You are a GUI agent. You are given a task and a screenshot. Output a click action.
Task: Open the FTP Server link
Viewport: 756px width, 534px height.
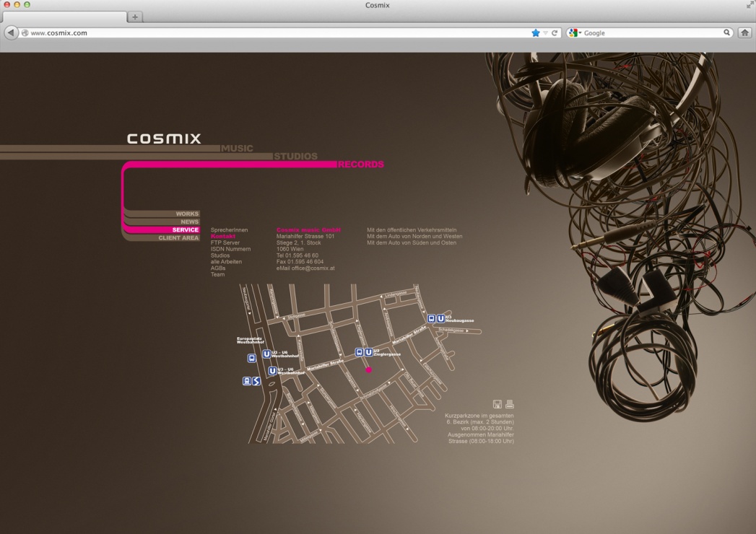pyautogui.click(x=225, y=242)
